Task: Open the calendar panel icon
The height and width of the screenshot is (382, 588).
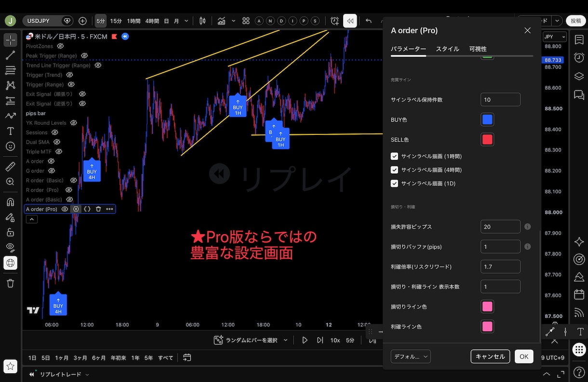Action: point(579,294)
